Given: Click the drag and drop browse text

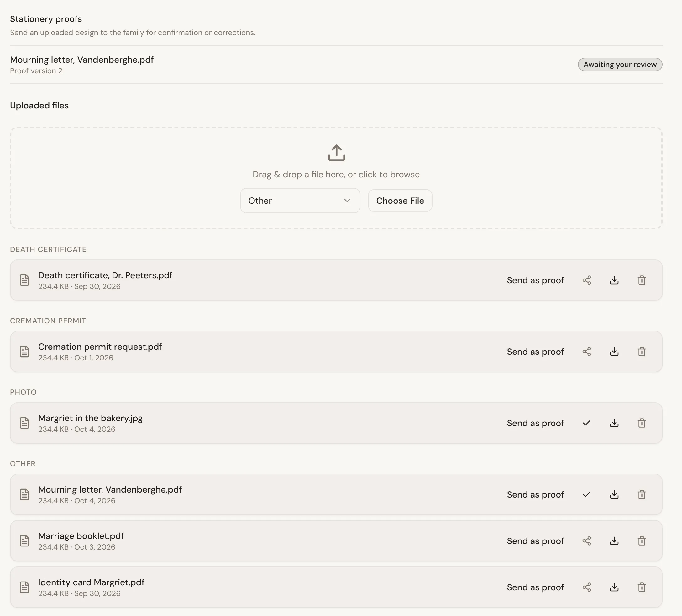Looking at the screenshot, I should pyautogui.click(x=336, y=174).
